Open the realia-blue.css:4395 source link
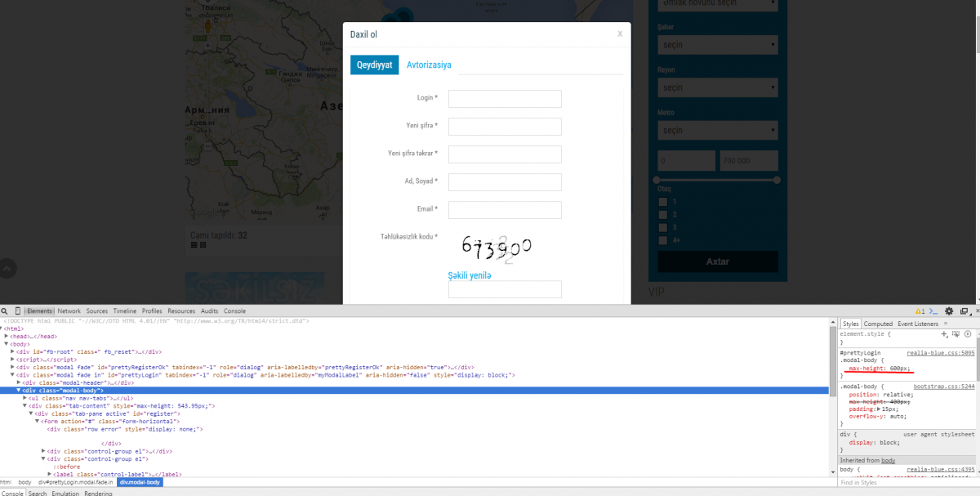Screen dimensions: 980x496 pos(941,470)
